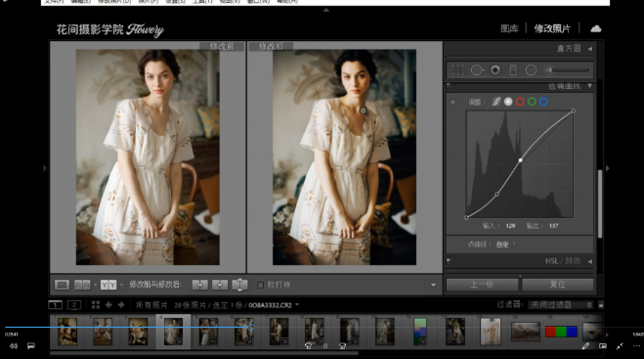Image resolution: width=644 pixels, height=359 pixels.
Task: Click the middle point on the tone curve
Action: pos(520,160)
